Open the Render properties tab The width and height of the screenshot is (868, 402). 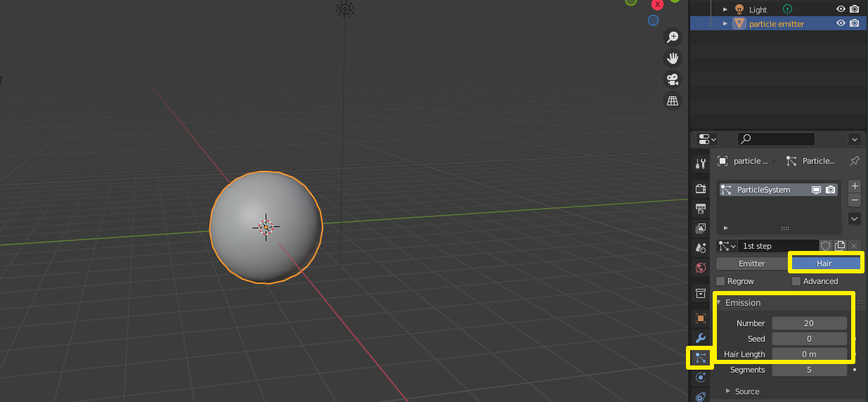700,188
